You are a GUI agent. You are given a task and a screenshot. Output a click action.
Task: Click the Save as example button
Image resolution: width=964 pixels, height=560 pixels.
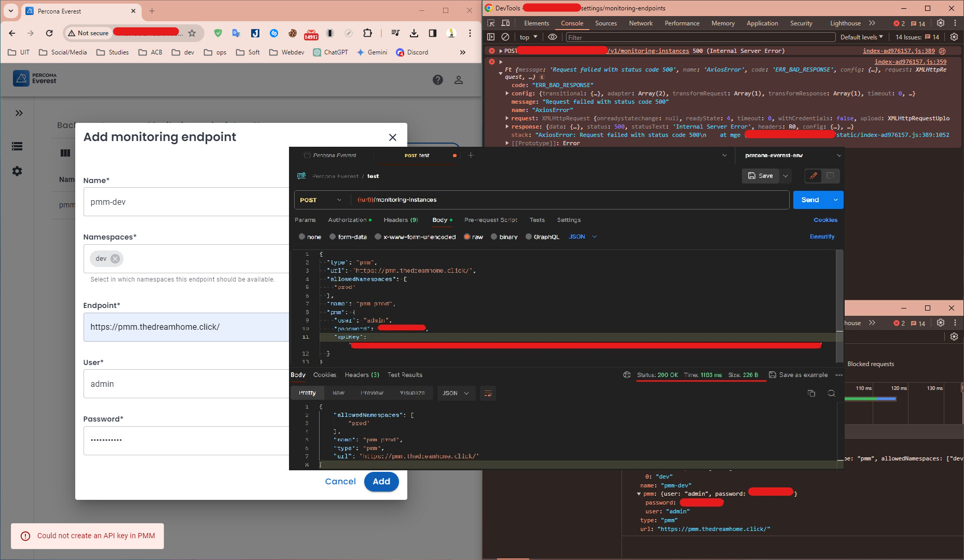click(798, 375)
